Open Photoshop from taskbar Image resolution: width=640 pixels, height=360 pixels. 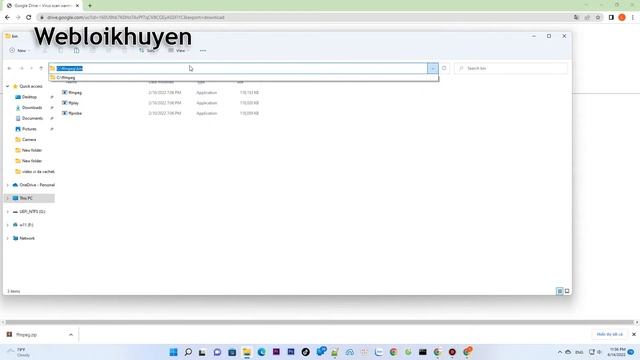coord(291,352)
